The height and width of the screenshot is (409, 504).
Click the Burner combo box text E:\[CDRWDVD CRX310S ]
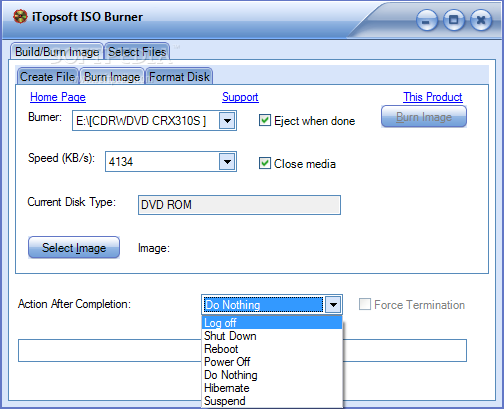(x=141, y=121)
